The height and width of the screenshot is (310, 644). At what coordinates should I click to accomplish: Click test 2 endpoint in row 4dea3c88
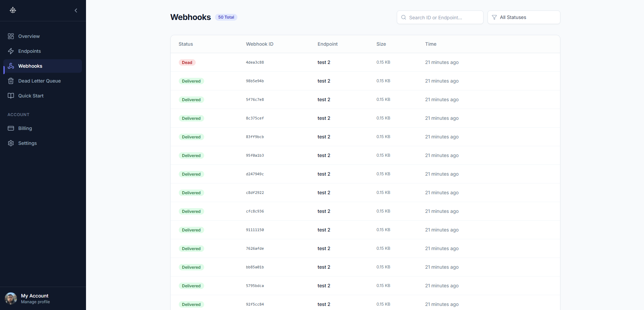click(324, 62)
